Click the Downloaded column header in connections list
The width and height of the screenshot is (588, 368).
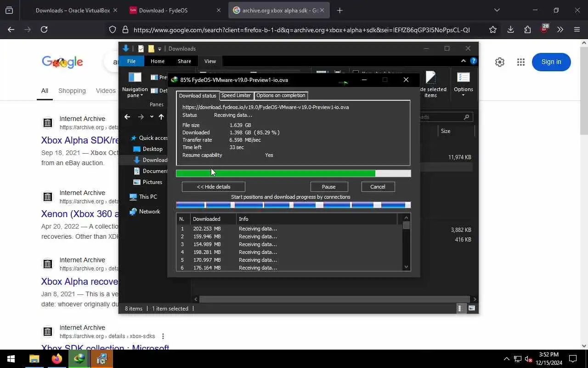pos(213,219)
